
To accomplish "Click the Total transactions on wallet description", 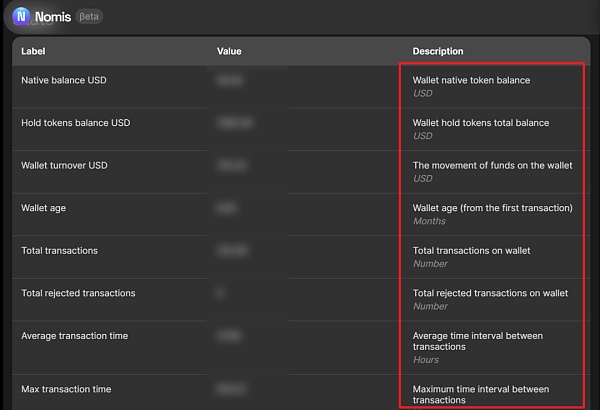I will [x=471, y=251].
